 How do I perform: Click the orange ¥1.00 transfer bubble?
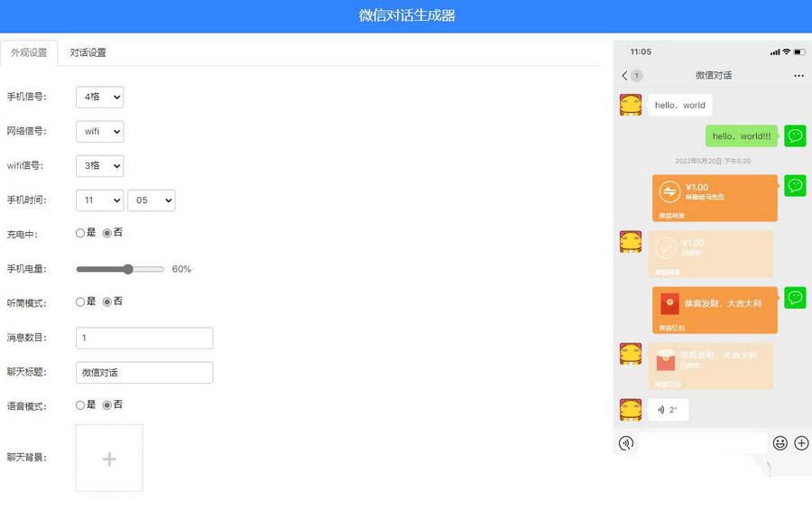click(715, 198)
